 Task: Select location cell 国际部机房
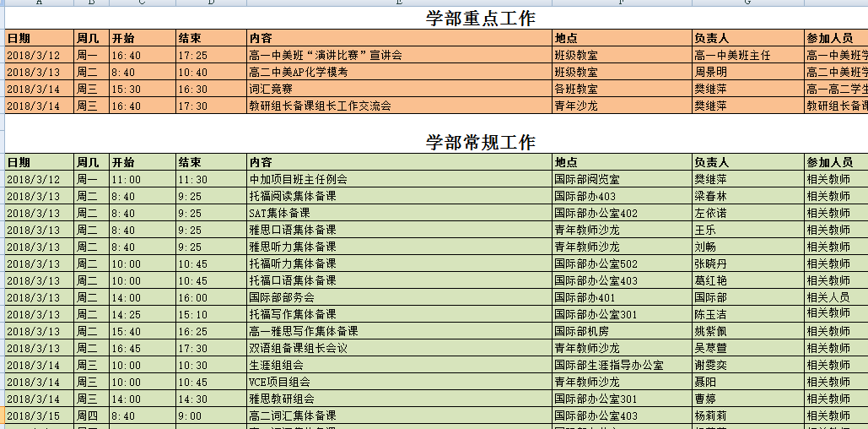click(x=623, y=331)
